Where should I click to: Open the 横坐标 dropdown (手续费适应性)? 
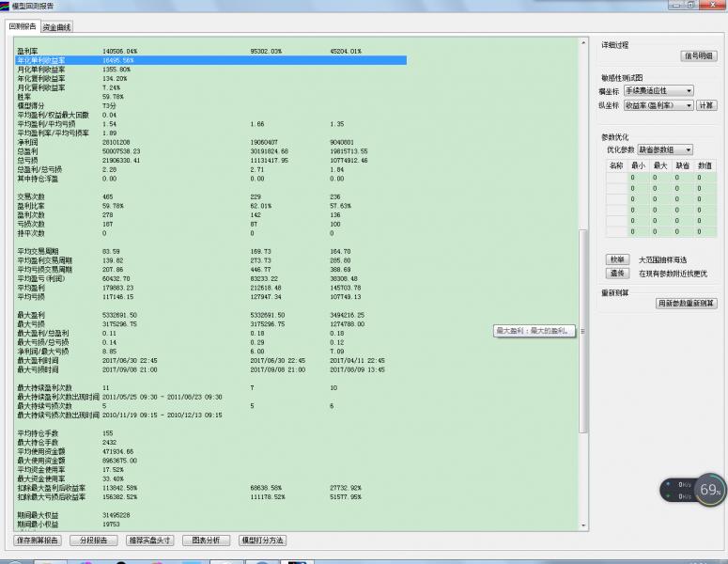[658, 90]
